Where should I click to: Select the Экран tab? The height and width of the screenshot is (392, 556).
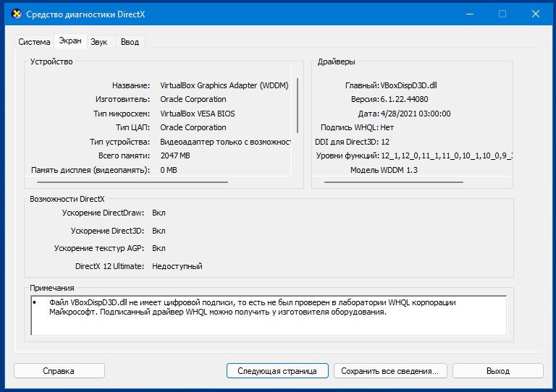click(69, 41)
